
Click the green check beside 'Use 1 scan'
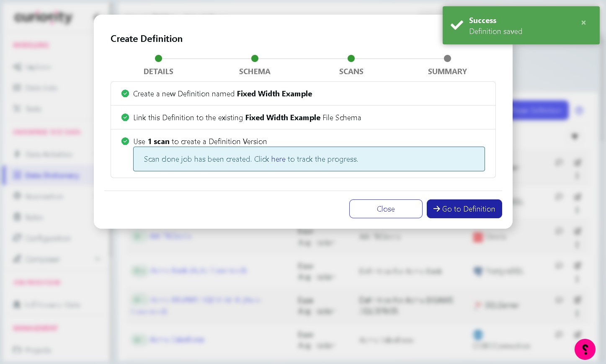click(x=125, y=141)
